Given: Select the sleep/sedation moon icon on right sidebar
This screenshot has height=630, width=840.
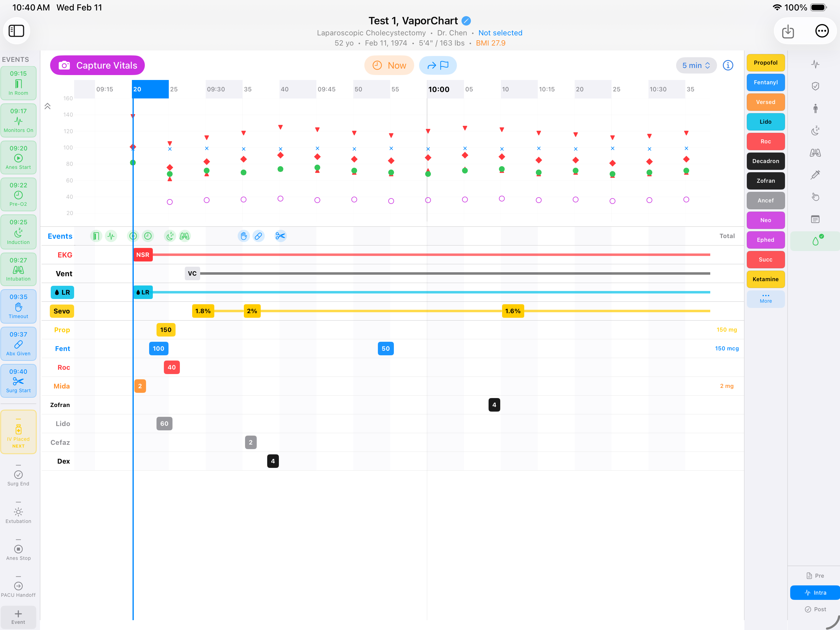Looking at the screenshot, I should tap(816, 131).
